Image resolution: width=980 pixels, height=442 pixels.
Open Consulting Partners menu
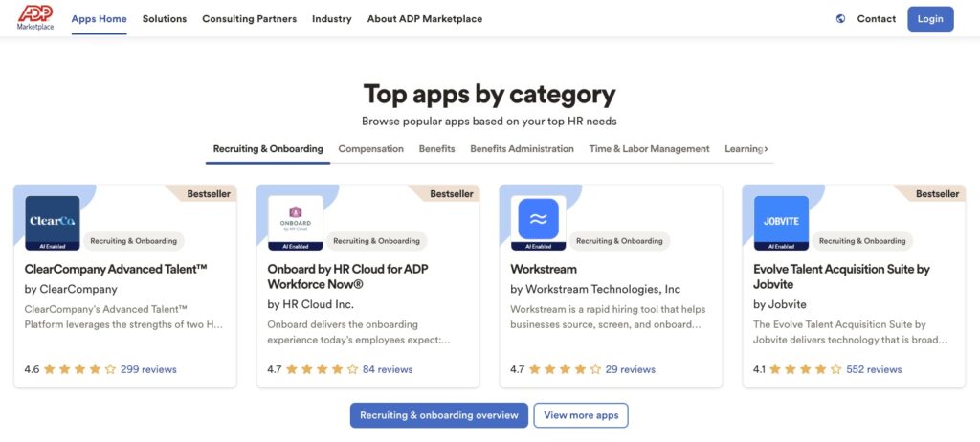pyautogui.click(x=250, y=19)
